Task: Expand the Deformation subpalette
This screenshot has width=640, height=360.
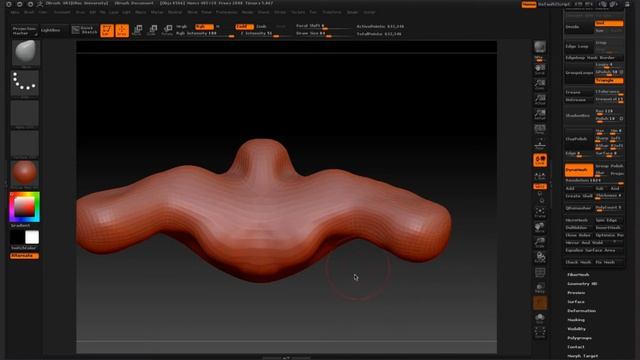Action: point(582,311)
